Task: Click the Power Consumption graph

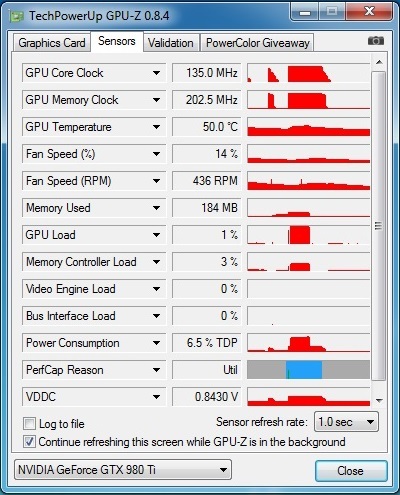Action: point(308,343)
